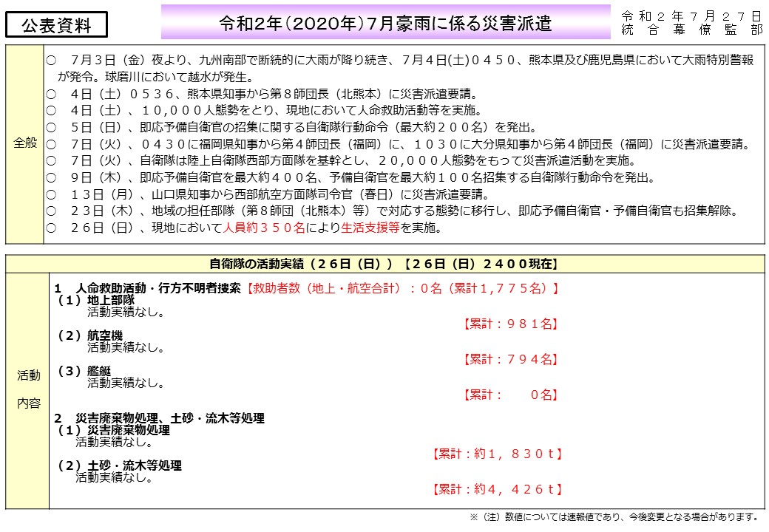Click red text 人員約350名
The width and height of the screenshot is (769, 532).
point(264,228)
